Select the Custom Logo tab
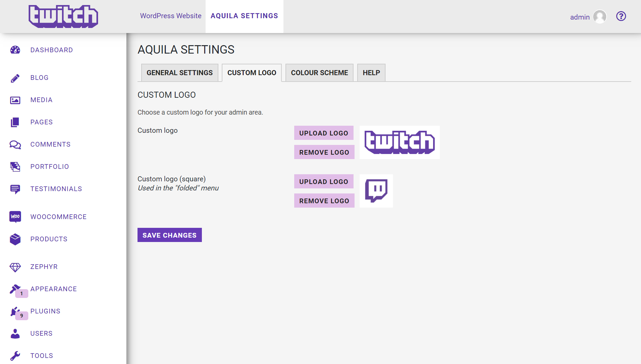 (252, 73)
